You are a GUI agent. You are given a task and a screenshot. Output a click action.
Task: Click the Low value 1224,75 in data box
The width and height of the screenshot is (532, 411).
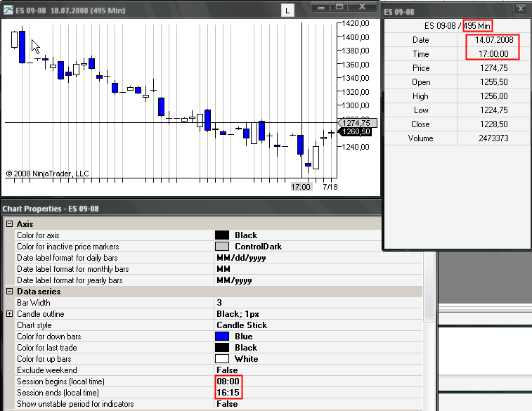click(493, 110)
